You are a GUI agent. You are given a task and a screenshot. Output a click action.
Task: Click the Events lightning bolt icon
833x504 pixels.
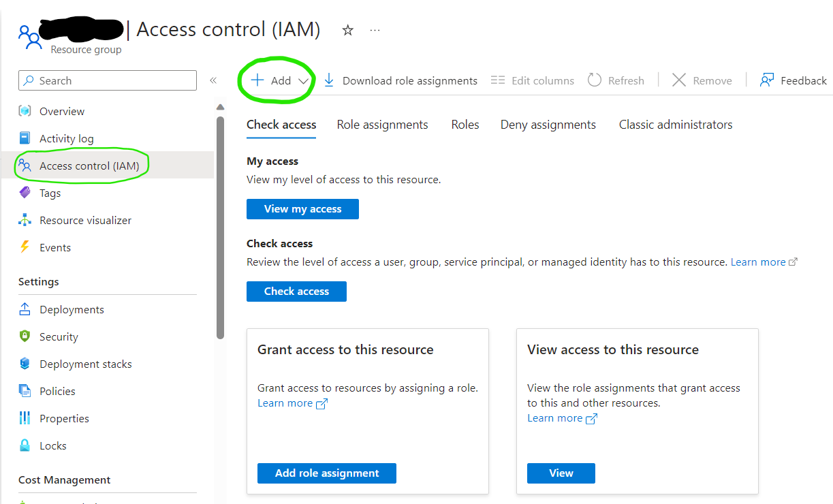tap(25, 247)
